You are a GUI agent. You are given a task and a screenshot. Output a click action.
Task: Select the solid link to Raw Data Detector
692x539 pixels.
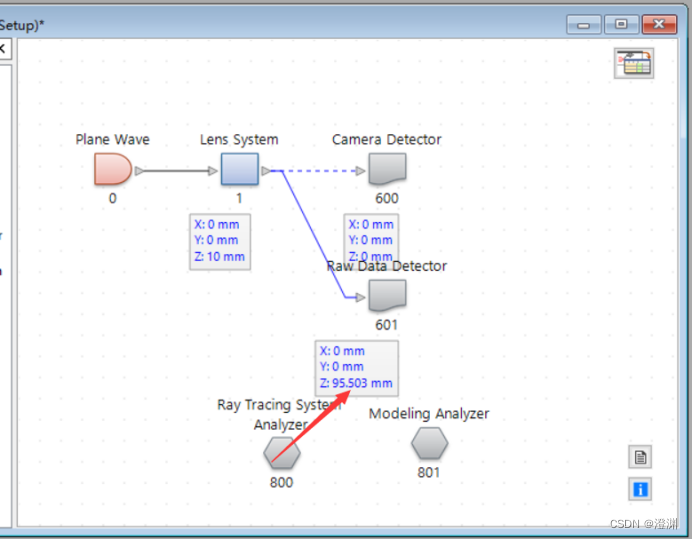[313, 234]
